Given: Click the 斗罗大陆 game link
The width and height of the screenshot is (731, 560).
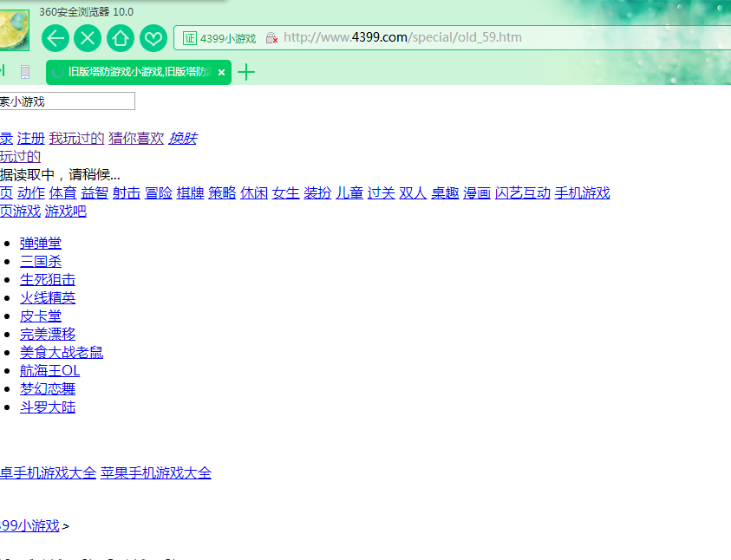Looking at the screenshot, I should click(47, 407).
